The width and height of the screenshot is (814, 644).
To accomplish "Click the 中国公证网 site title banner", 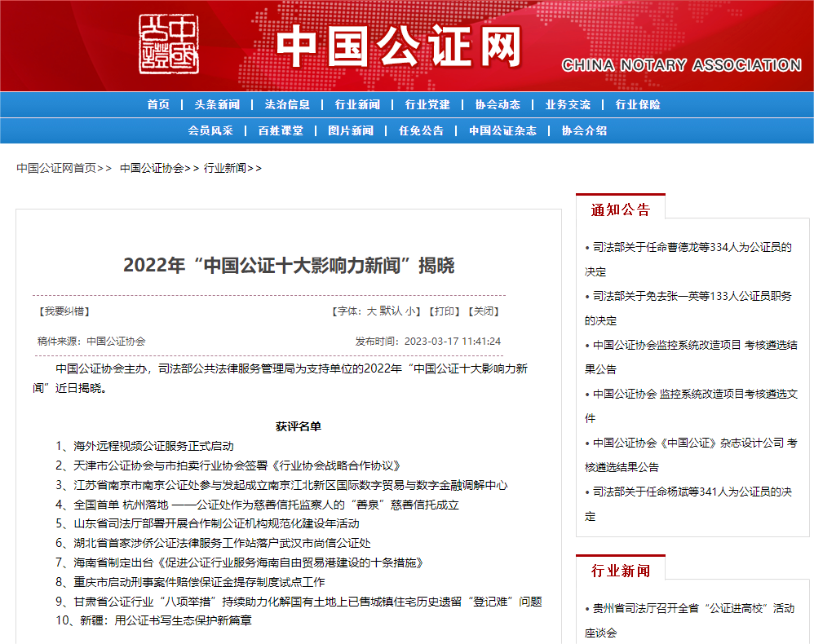I will [399, 46].
